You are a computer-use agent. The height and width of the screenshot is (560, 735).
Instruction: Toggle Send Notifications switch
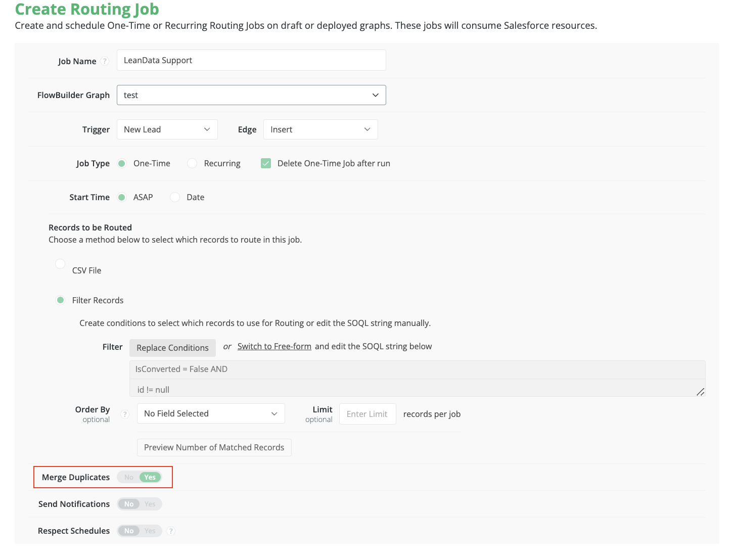point(140,504)
